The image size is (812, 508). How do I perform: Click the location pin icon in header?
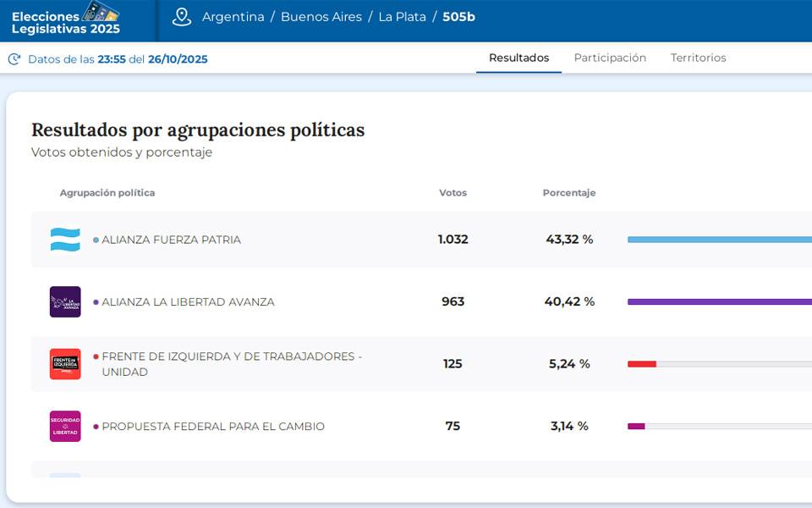(x=182, y=17)
